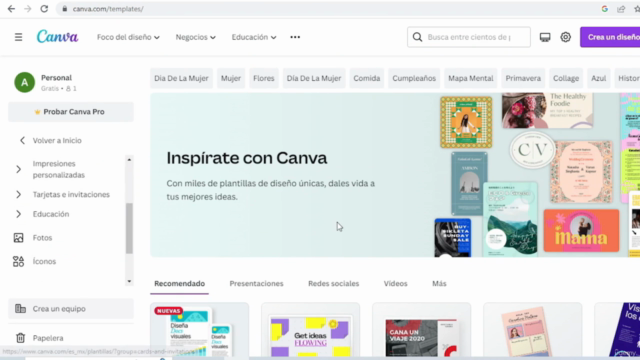Click the share page icon in address bar

click(x=621, y=9)
